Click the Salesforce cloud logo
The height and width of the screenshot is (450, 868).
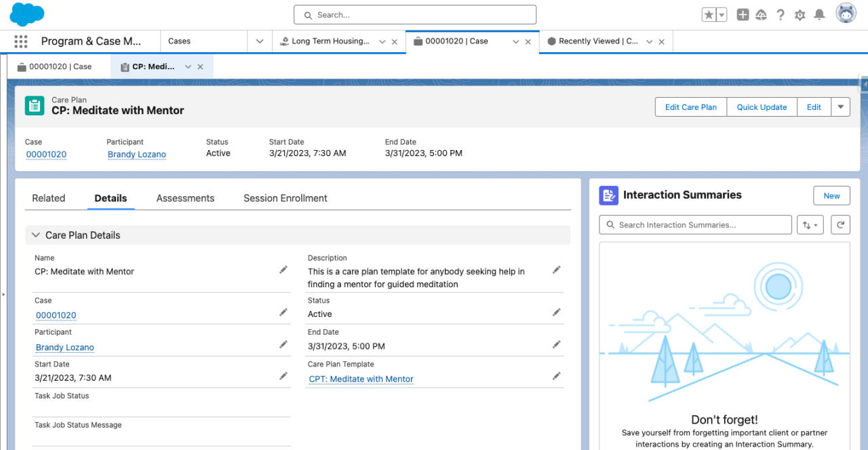click(x=27, y=14)
